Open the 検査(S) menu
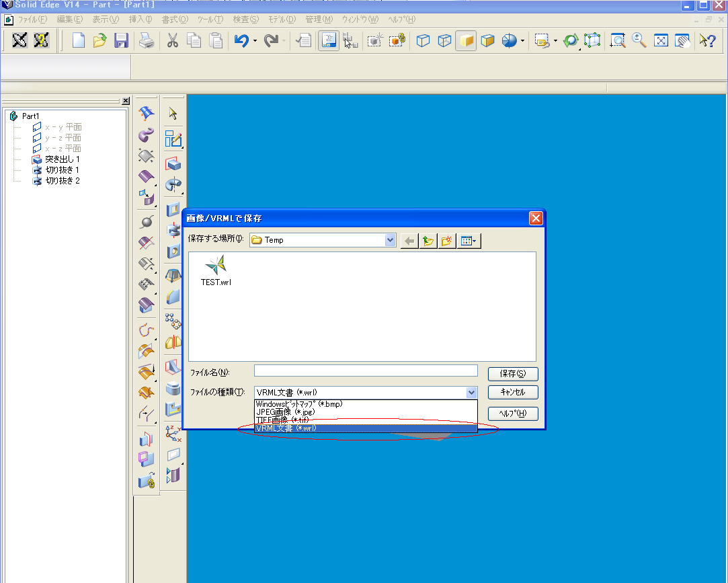728x583 pixels. point(245,20)
